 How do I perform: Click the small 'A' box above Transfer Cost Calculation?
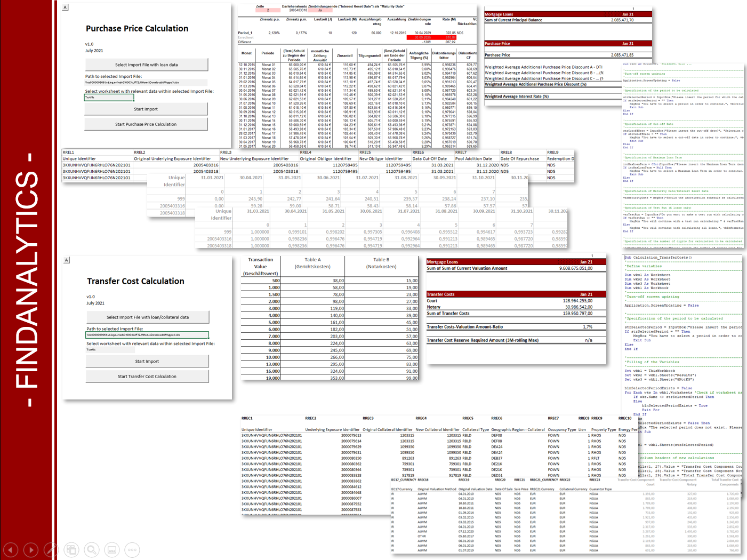tap(67, 260)
